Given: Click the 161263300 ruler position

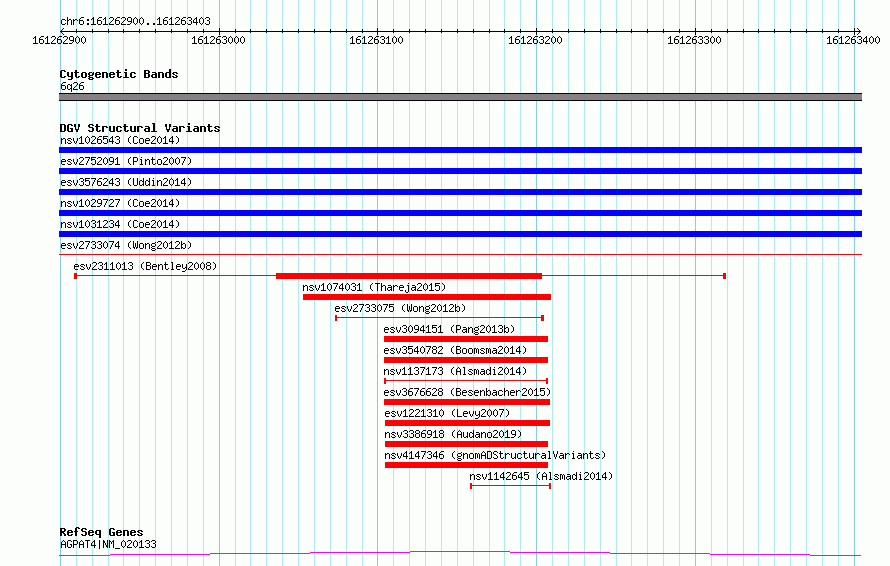Looking at the screenshot, I should [x=694, y=40].
